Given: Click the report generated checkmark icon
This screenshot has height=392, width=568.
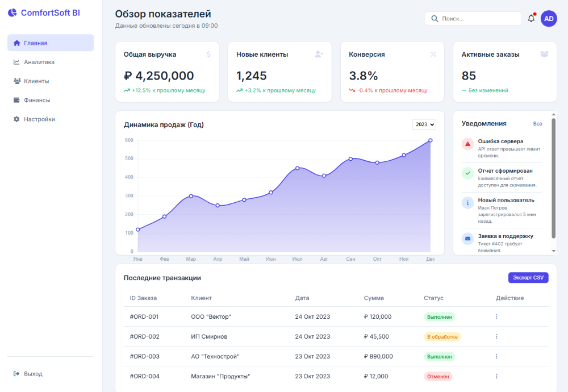Looking at the screenshot, I should click(x=467, y=173).
